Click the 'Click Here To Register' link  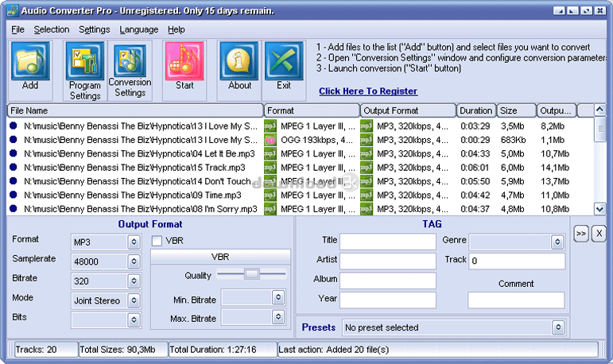[368, 91]
